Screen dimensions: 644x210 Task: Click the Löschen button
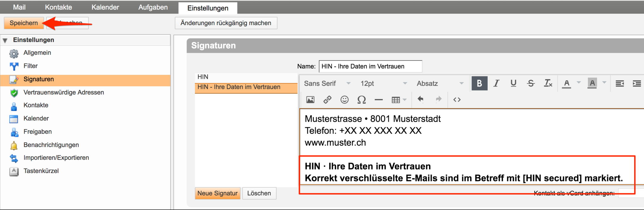(x=259, y=193)
